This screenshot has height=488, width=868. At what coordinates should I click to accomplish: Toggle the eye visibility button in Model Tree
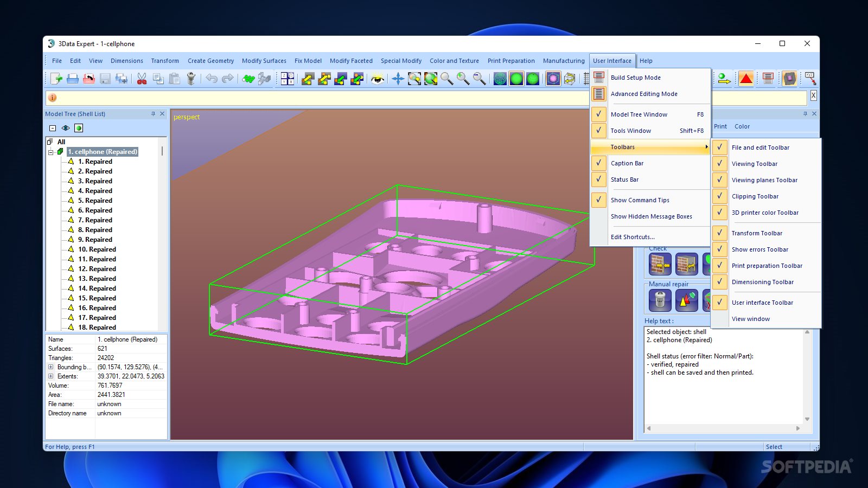tap(66, 128)
